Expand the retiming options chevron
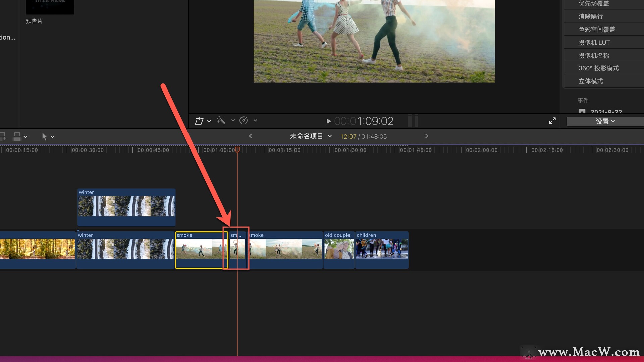The image size is (644, 362). click(255, 120)
